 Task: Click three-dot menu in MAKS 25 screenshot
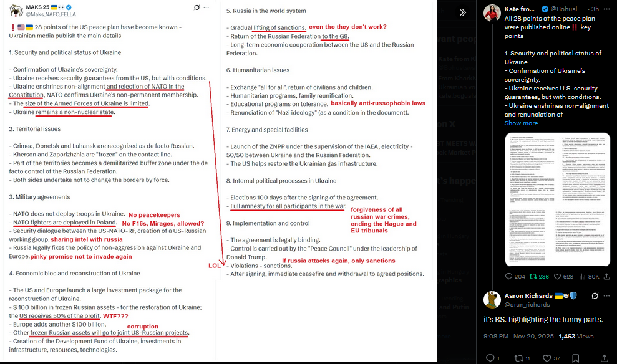pos(206,7)
